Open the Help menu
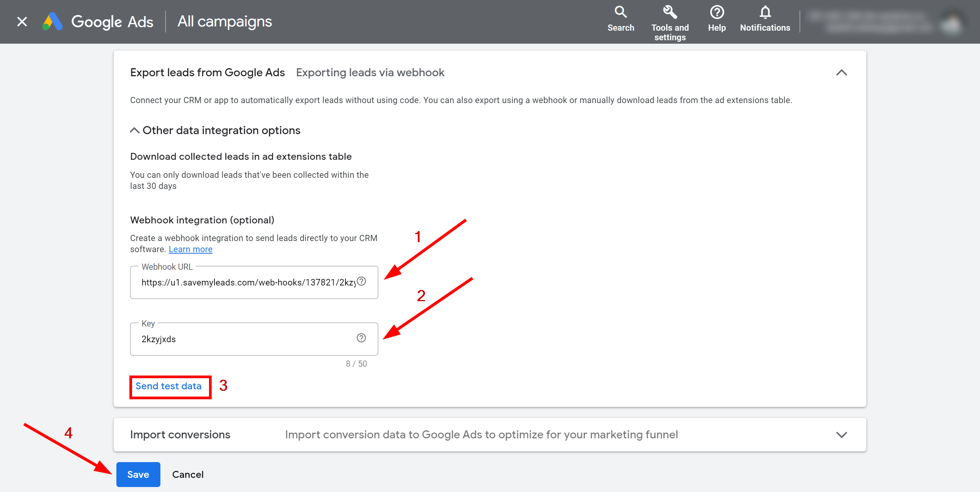The height and width of the screenshot is (492, 980). 717,19
